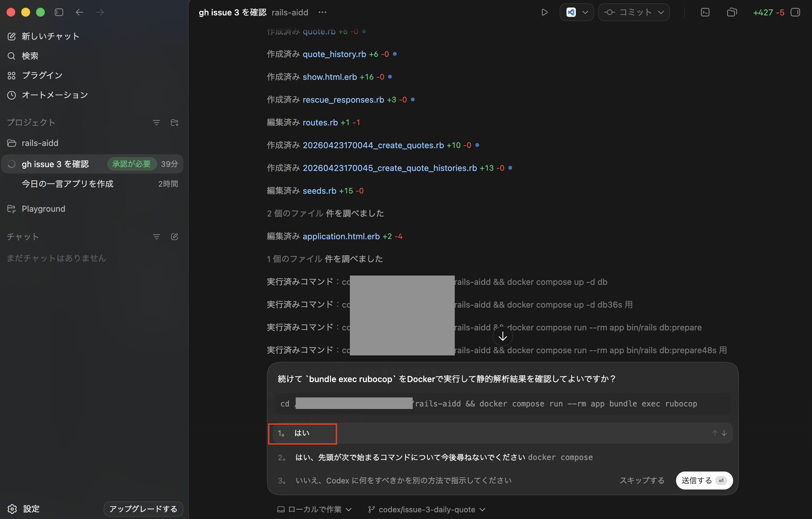Open the codex/issue-3-daily-quote branch selector

[x=427, y=509]
